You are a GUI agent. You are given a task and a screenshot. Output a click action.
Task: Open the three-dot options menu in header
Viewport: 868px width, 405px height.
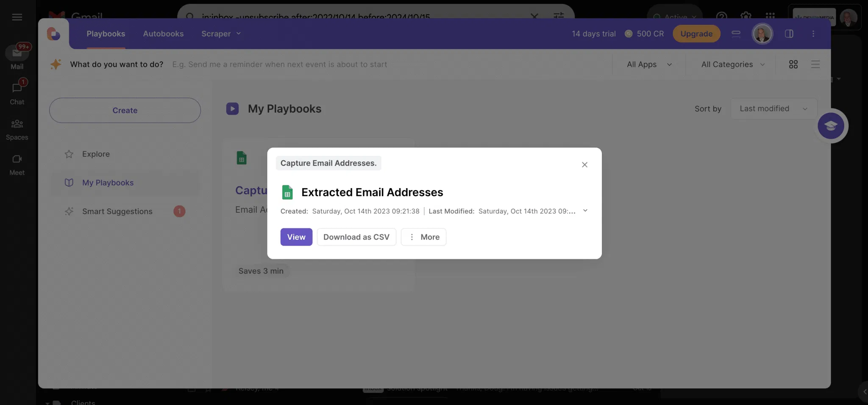[813, 34]
